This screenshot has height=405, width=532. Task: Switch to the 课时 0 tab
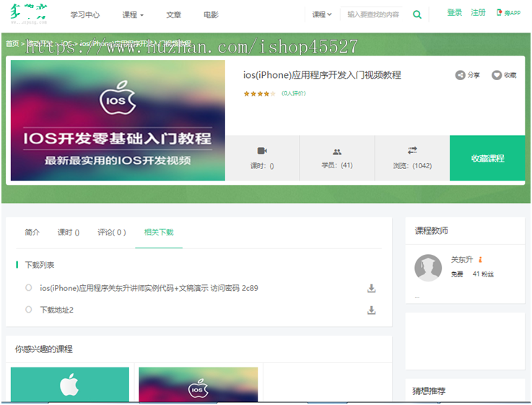(68, 232)
